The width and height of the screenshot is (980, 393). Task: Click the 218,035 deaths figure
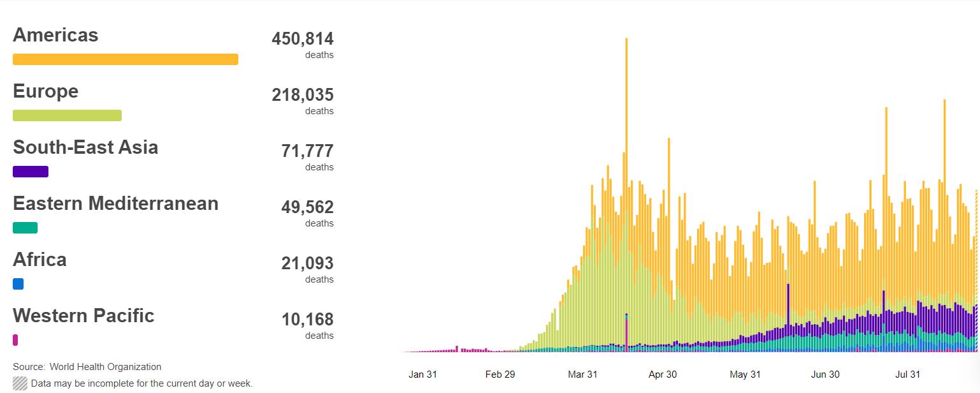[x=303, y=95]
